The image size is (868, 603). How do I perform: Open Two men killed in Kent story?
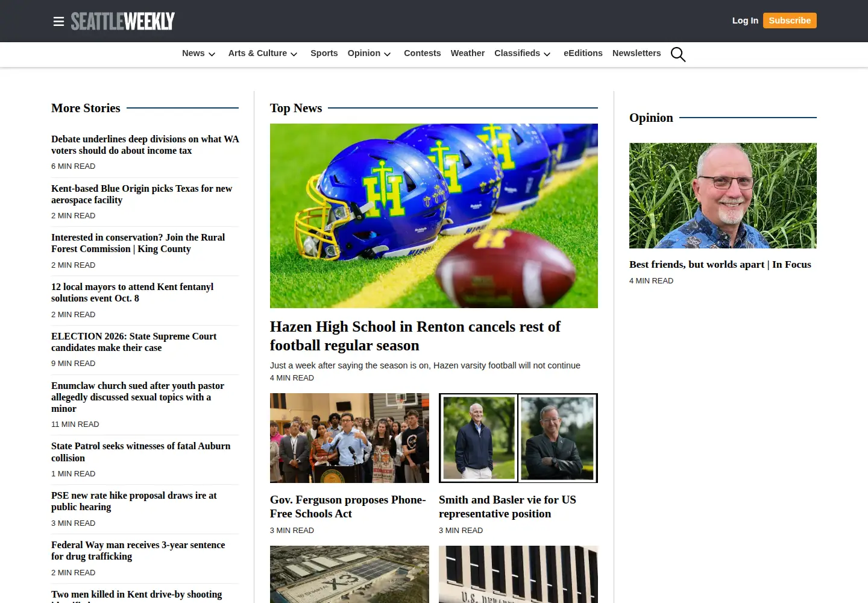point(137,596)
